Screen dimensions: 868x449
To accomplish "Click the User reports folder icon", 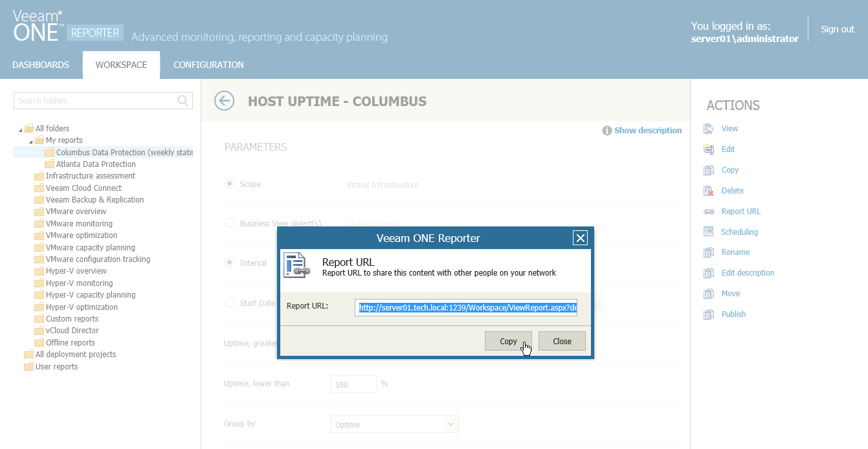I will coord(28,367).
